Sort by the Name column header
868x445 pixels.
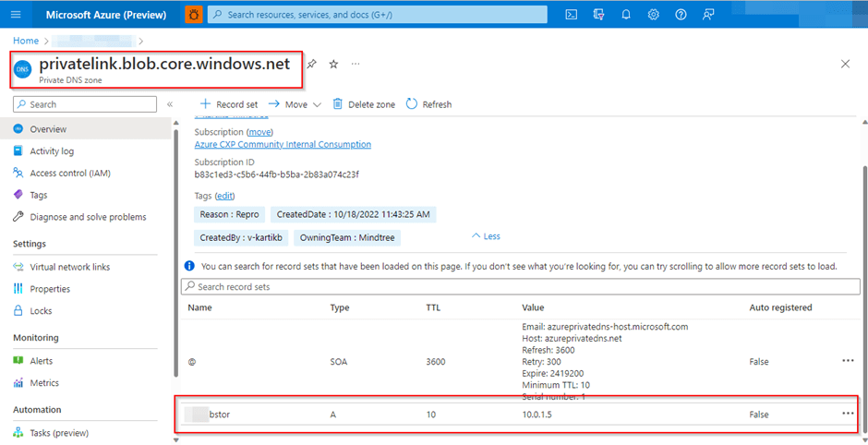click(x=199, y=307)
